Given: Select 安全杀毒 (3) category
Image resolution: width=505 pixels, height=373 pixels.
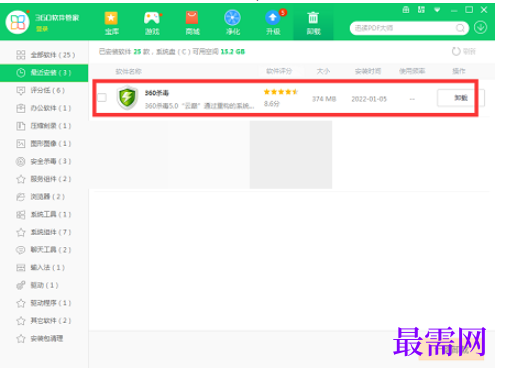Looking at the screenshot, I should (44, 161).
